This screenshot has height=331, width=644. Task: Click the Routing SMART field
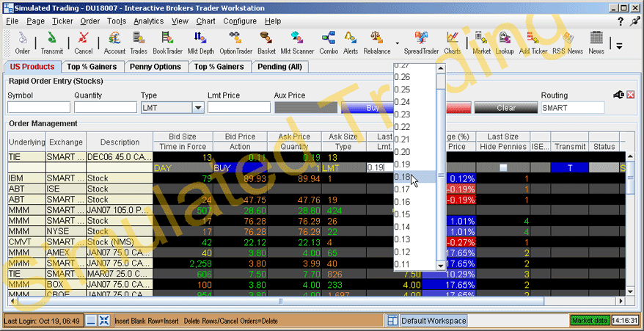click(x=573, y=108)
